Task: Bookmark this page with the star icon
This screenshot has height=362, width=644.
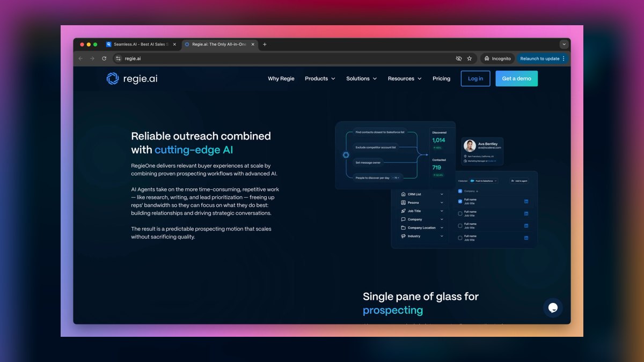Action: pyautogui.click(x=470, y=58)
